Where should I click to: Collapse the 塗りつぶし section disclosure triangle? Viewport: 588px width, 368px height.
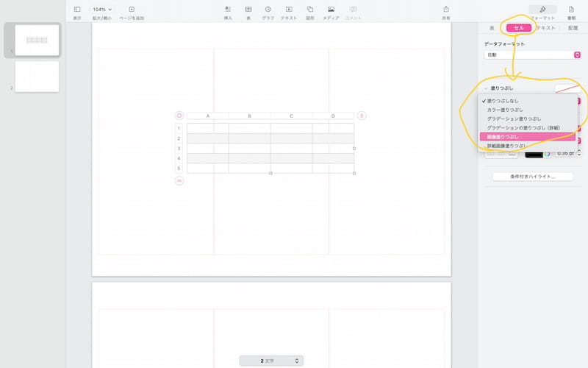[x=486, y=88]
